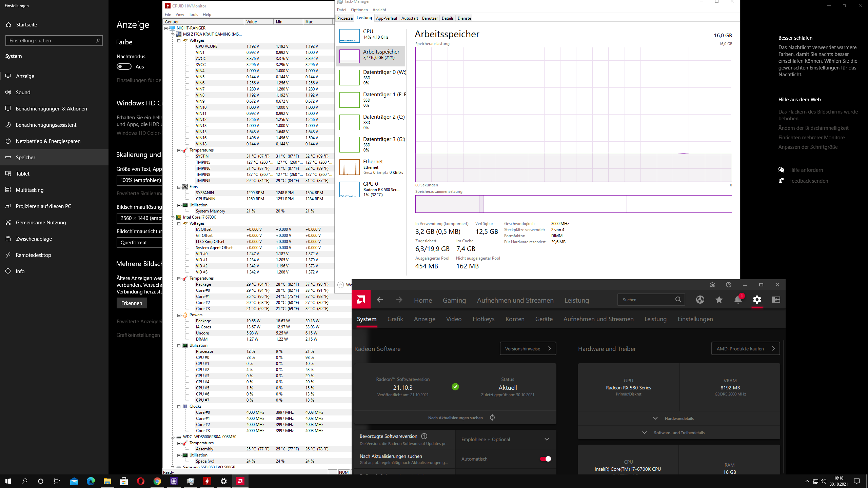Click the Radeon bug report icon
Viewport: 868px width, 488px height.
[712, 285]
